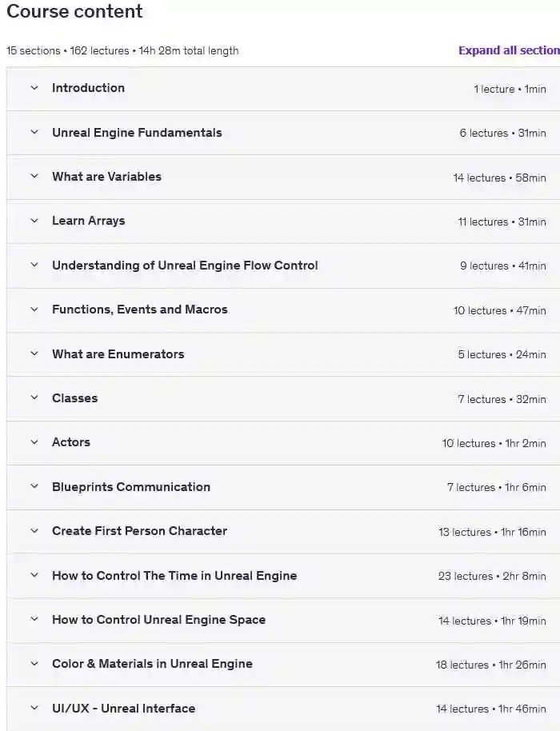The image size is (560, 731).
Task: Click chevron beside What are Variables
Action: [34, 177]
